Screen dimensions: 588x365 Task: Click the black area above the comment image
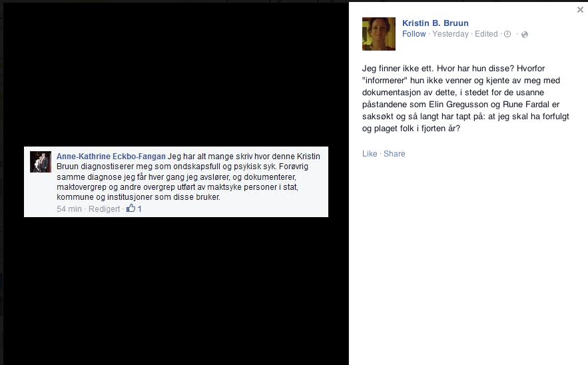176,75
